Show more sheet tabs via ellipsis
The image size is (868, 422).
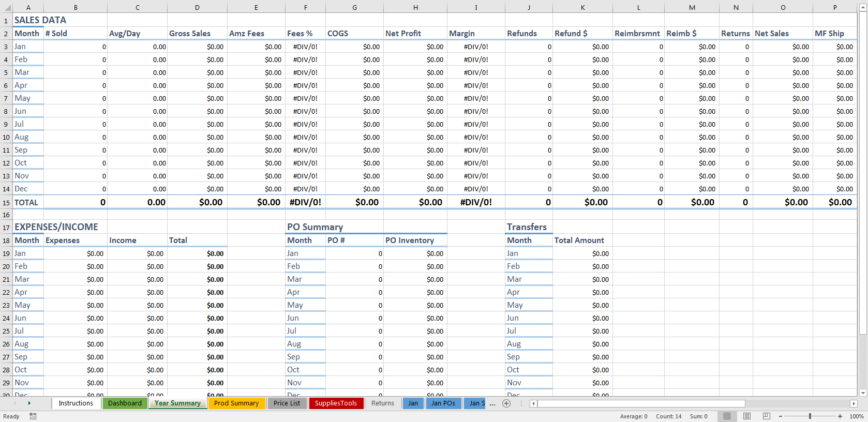(x=492, y=403)
